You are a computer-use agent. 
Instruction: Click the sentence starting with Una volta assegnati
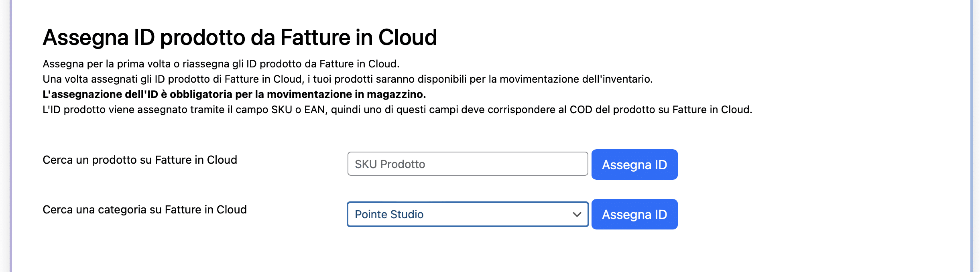(x=348, y=79)
